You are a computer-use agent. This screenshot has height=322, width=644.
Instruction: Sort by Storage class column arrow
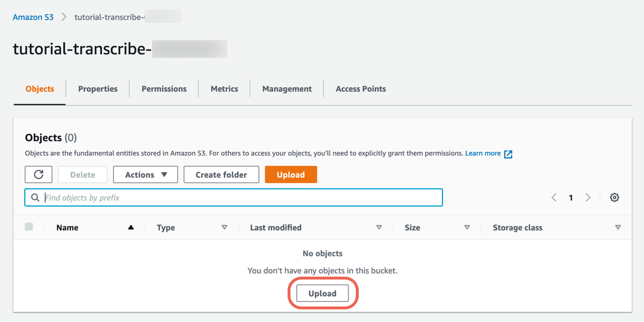click(x=618, y=227)
